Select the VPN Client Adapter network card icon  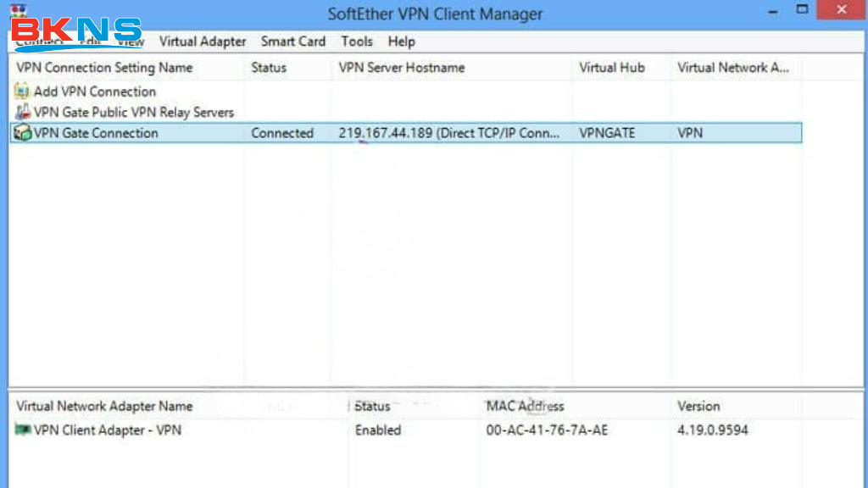point(23,430)
